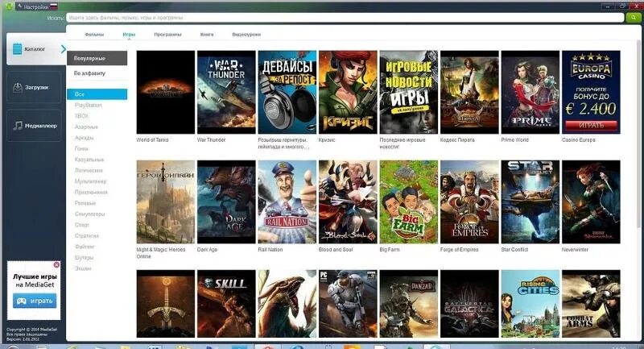Open the Forge of Empires cover

click(x=469, y=202)
